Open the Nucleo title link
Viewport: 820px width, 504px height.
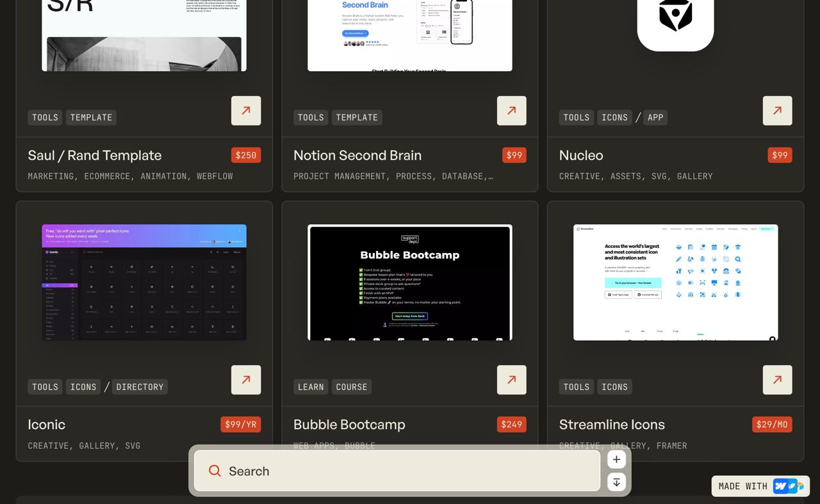coord(581,155)
